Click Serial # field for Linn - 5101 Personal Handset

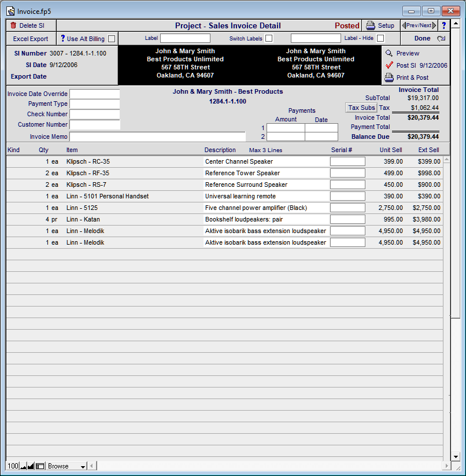[347, 196]
